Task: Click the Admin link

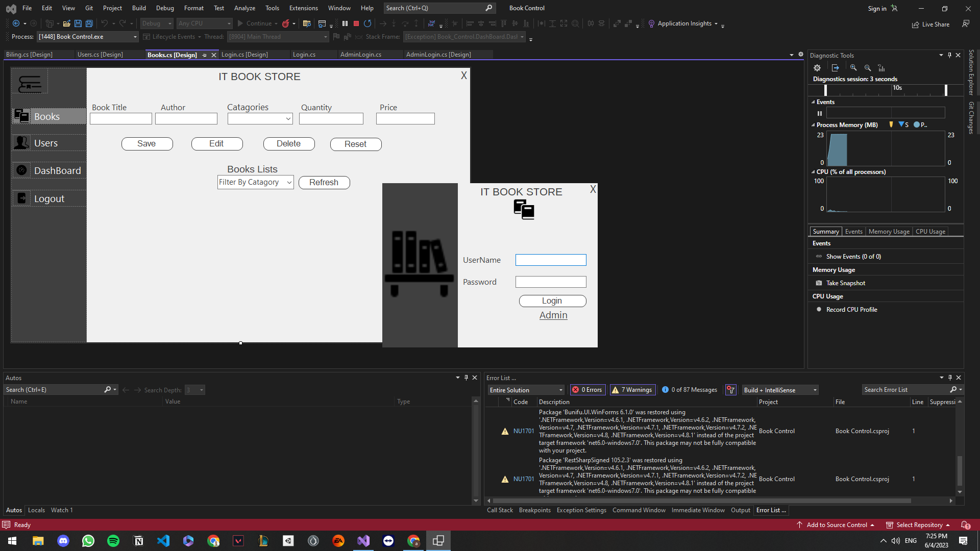Action: click(553, 315)
